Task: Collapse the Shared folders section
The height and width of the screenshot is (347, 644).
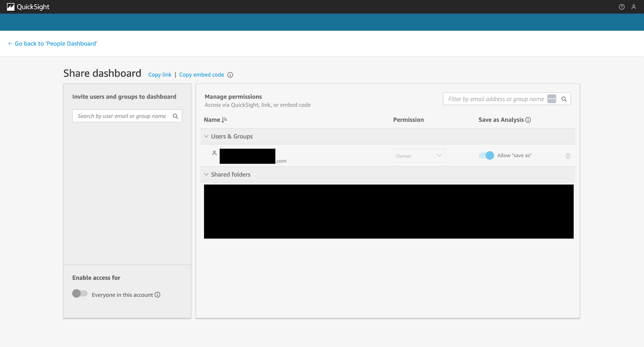Action: tap(206, 175)
